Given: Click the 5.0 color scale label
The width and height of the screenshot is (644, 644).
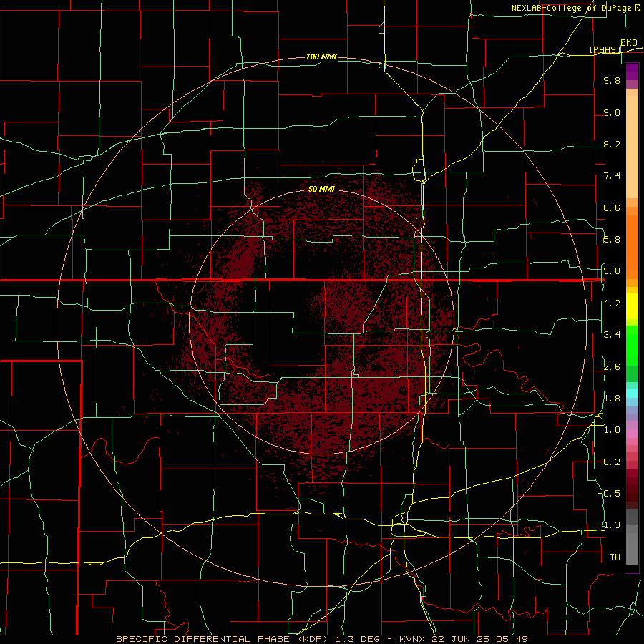Looking at the screenshot, I should click(x=612, y=271).
